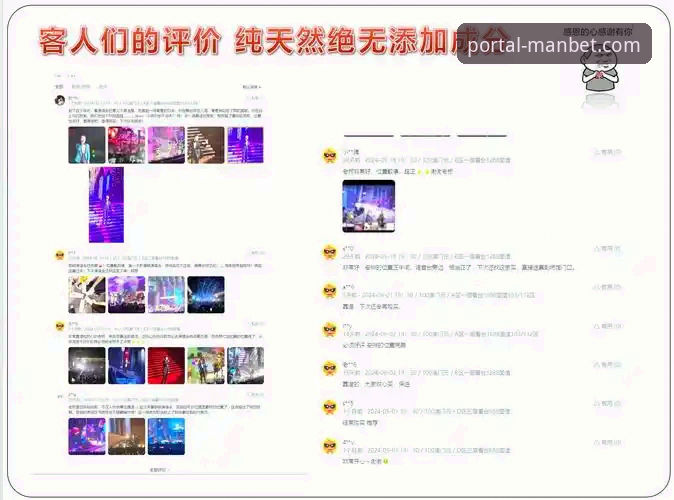The image size is (674, 500).
Task: Mark dark-haired avatar review as helpful
Action: click(254, 98)
